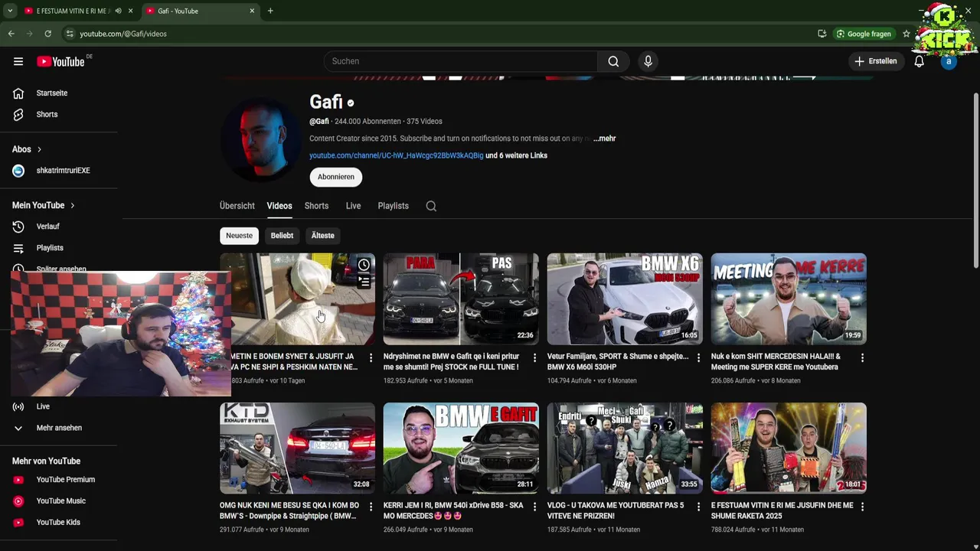Open PARA PAS BMW video thumbnail
The image size is (980, 551).
(x=461, y=299)
